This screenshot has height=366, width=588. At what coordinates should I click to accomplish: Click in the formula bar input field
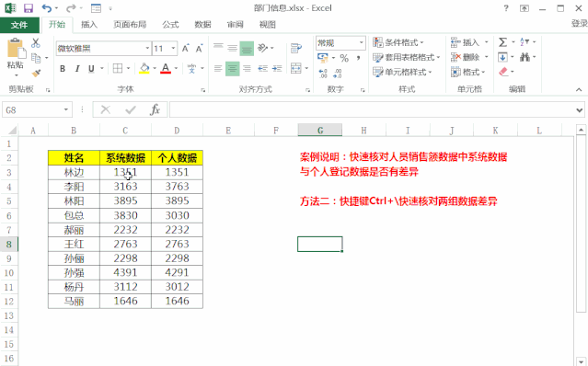coord(371,109)
